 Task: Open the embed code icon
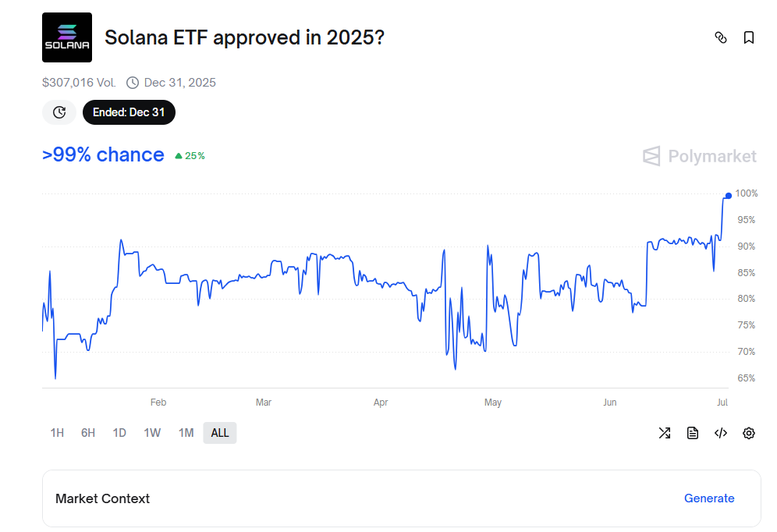pyautogui.click(x=721, y=433)
